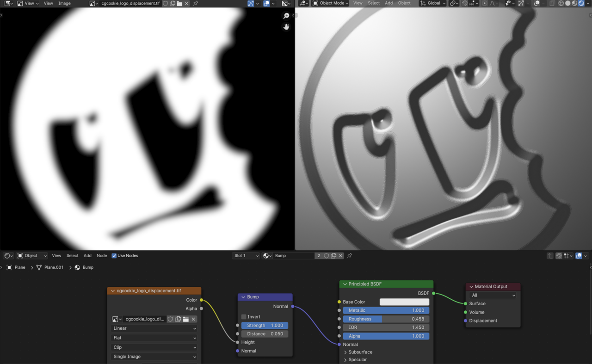Toggle proportional editing in 3D viewport

pyautogui.click(x=484, y=3)
